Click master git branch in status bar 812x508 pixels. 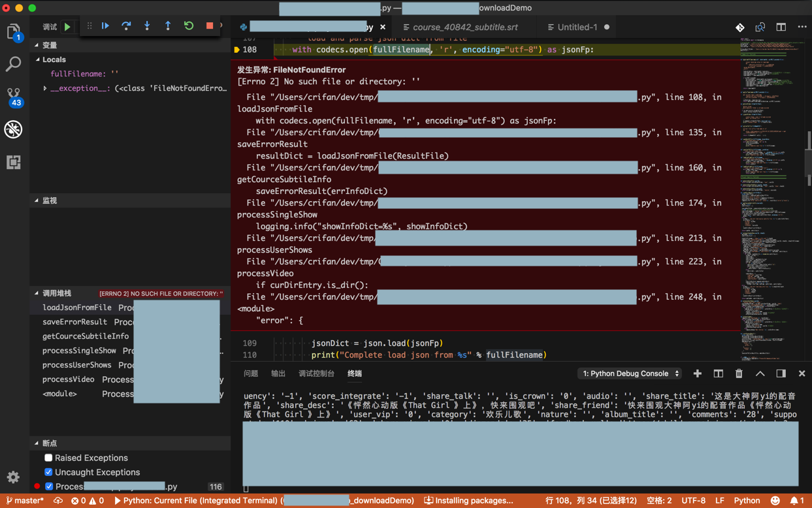[25, 501]
